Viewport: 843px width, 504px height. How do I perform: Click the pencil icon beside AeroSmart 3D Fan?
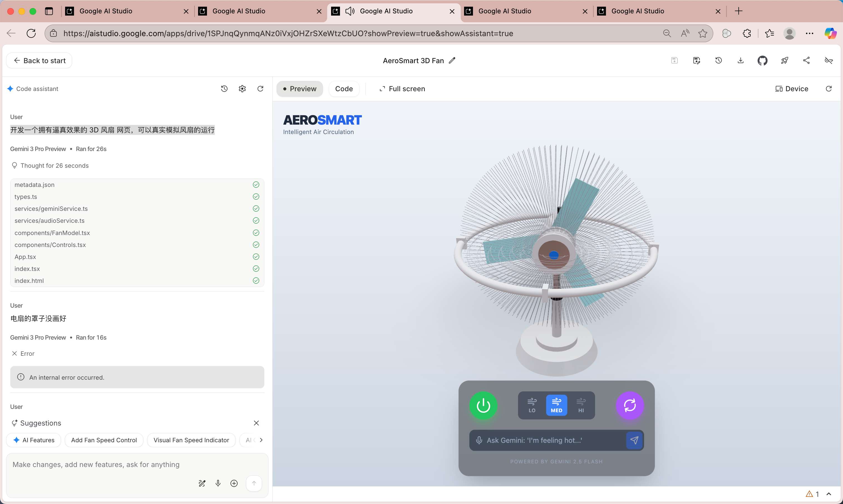(x=452, y=60)
